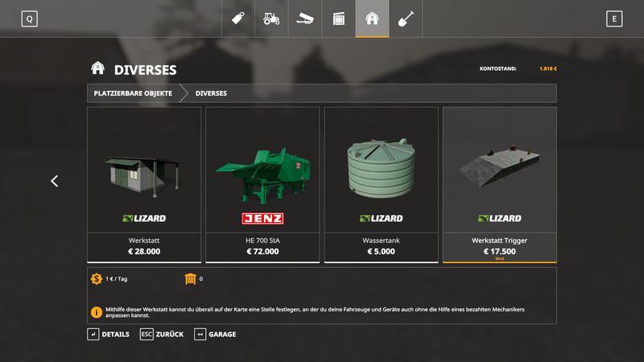The image size is (644, 362).
Task: Click Platzierbare Objekte breadcrumb
Action: click(133, 93)
